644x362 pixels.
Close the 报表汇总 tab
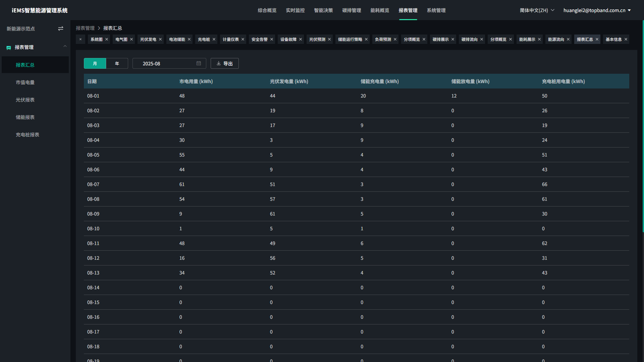(597, 40)
